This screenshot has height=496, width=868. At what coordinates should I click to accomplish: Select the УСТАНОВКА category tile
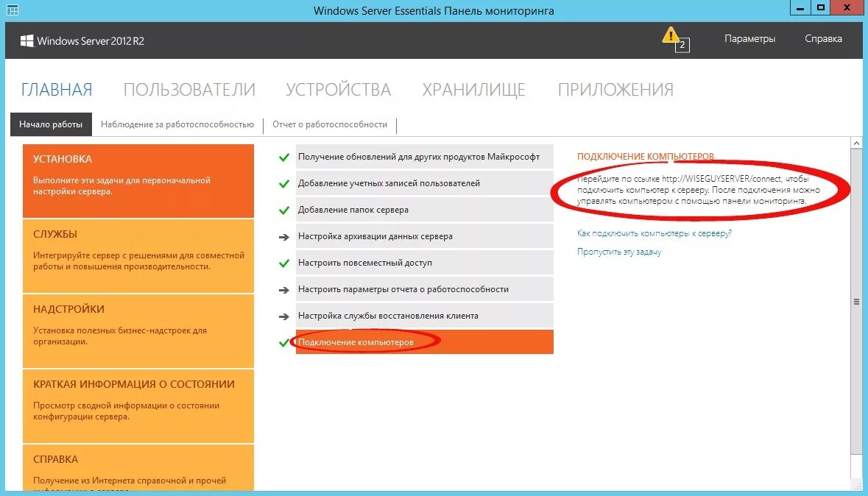click(138, 181)
